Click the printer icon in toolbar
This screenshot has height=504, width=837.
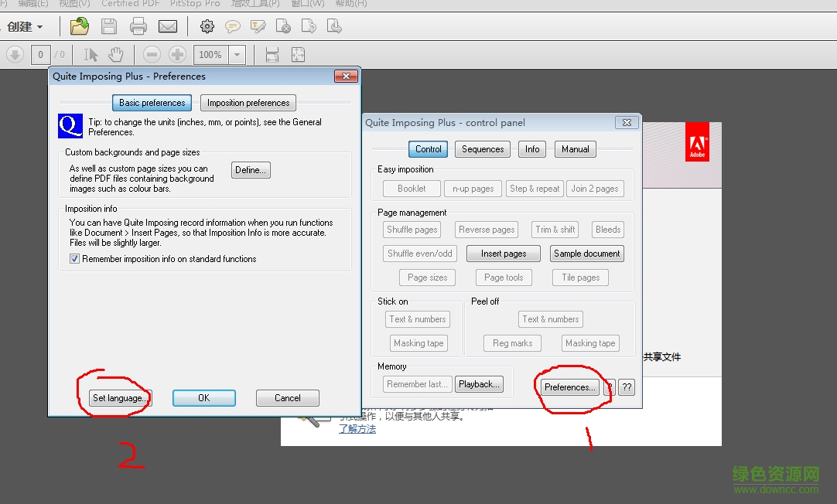[138, 26]
